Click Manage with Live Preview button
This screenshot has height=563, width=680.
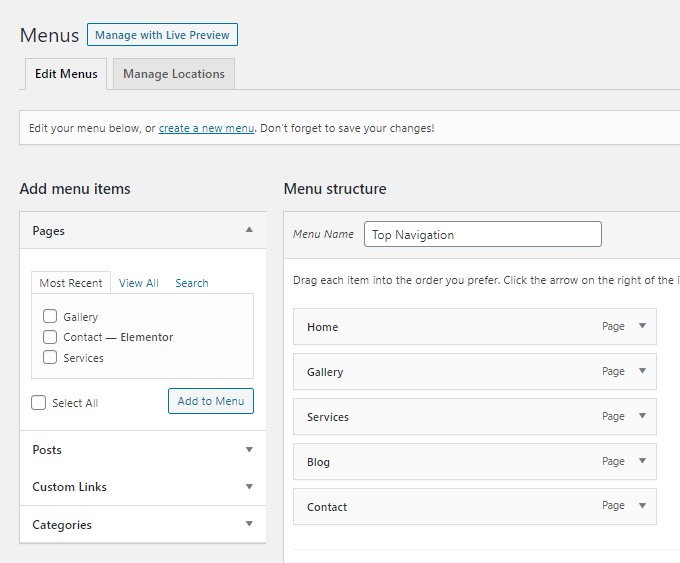point(162,35)
